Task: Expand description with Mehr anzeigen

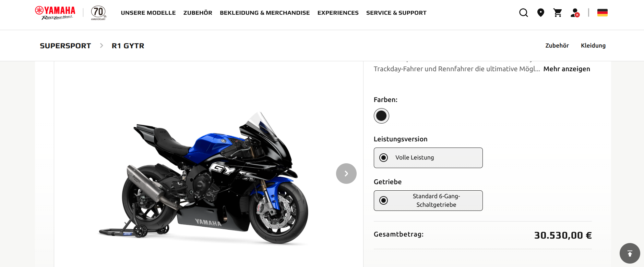Action: point(567,69)
